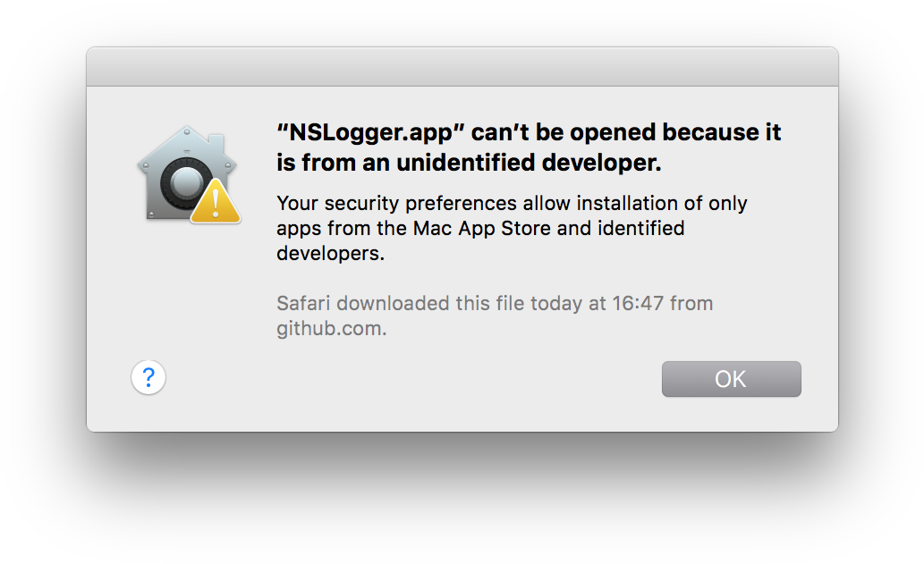Click the "unidentified developer." headline text
This screenshot has width=924, height=564.
[529, 163]
